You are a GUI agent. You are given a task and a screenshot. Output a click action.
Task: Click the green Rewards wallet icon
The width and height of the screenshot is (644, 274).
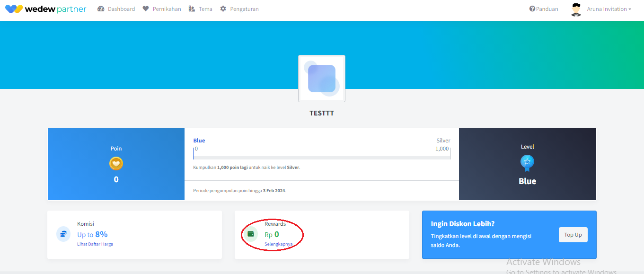251,234
